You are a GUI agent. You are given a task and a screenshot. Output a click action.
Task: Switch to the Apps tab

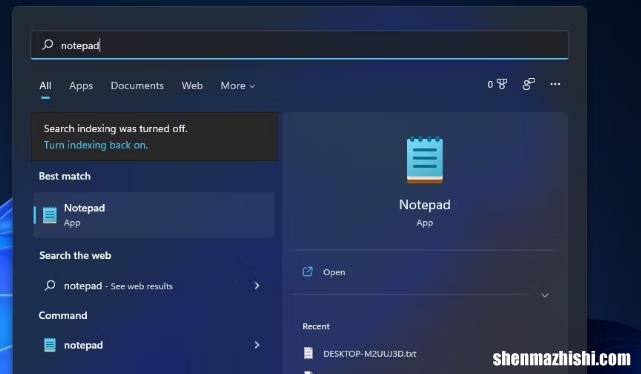(x=81, y=86)
